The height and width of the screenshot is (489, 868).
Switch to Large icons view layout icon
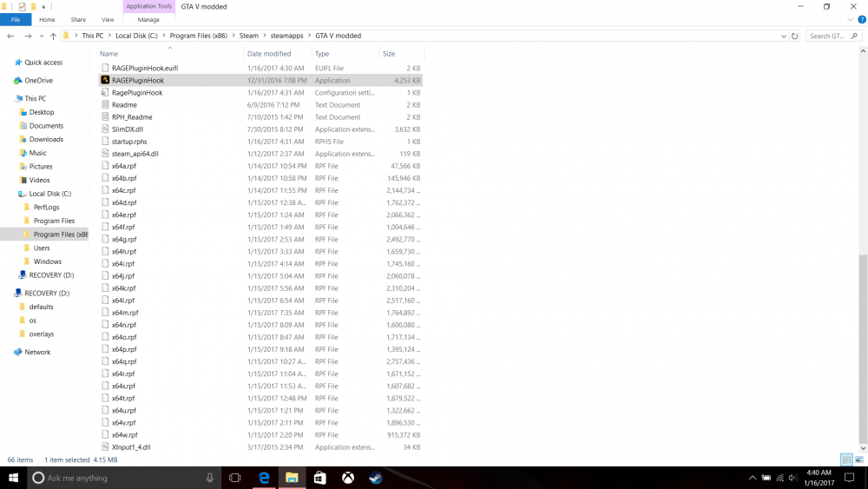point(859,459)
